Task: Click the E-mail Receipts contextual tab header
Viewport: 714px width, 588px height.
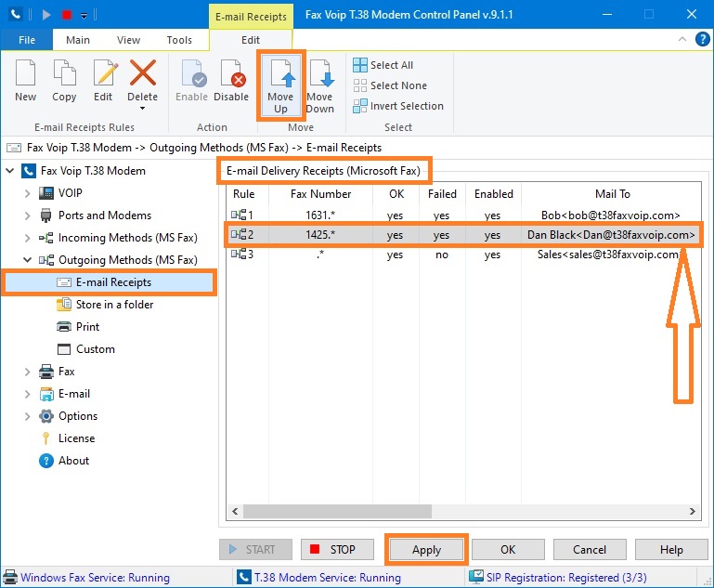Action: pyautogui.click(x=251, y=17)
